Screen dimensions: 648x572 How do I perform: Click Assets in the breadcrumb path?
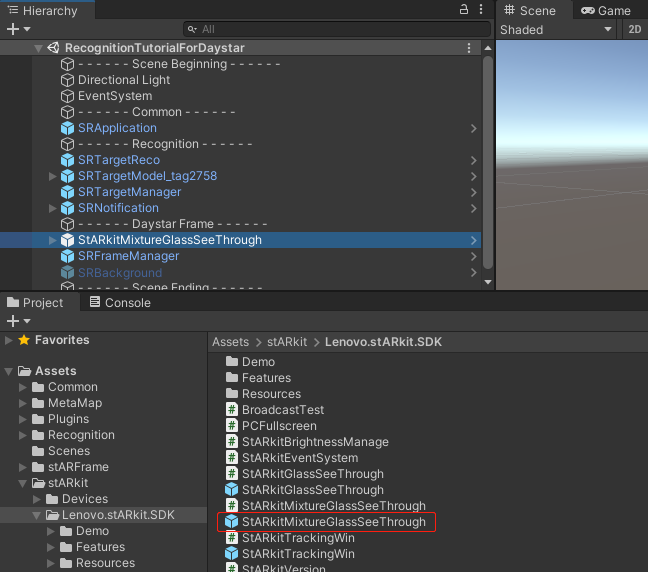click(231, 342)
